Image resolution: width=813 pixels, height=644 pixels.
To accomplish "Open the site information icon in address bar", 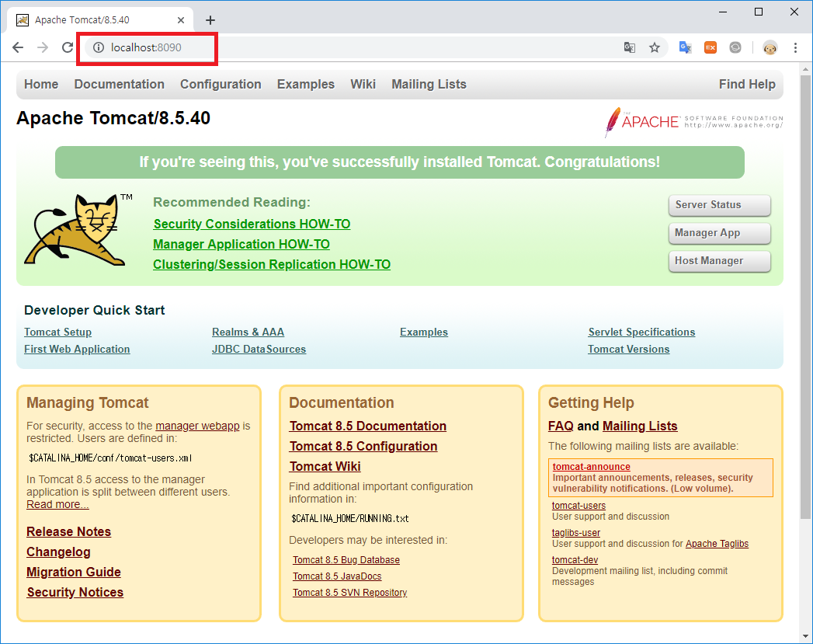I will (x=99, y=47).
